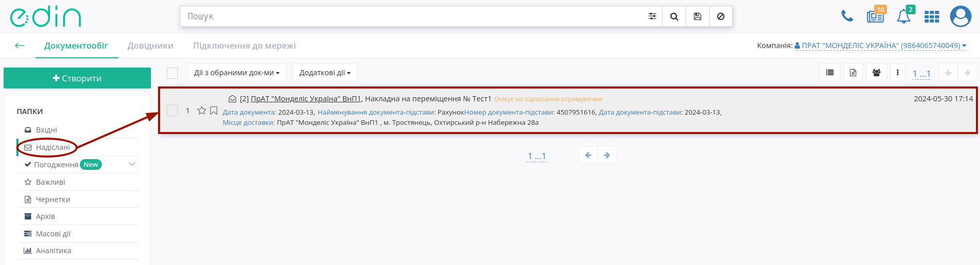Switch to Довідники tab
This screenshot has width=980, height=265.
click(x=150, y=46)
